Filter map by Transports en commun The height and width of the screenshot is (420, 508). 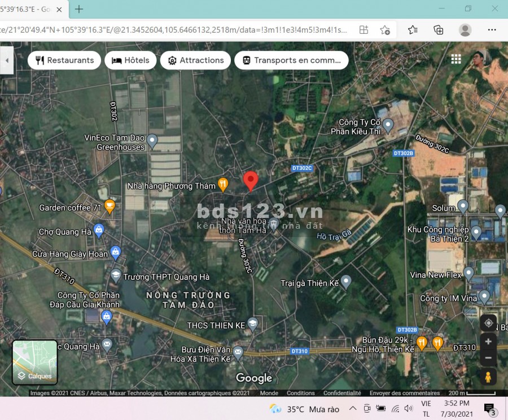click(291, 60)
